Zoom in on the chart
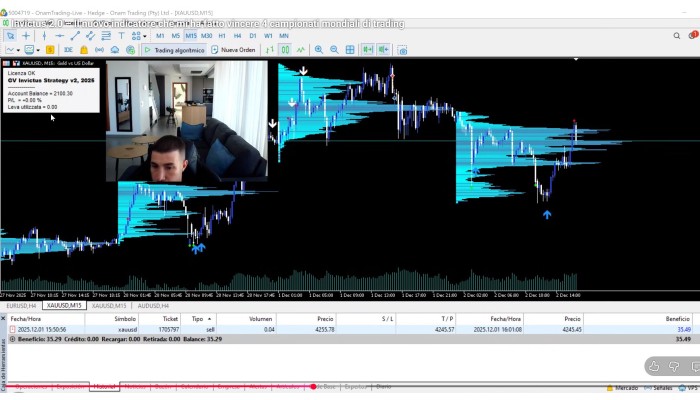The width and height of the screenshot is (700, 400). (x=319, y=49)
